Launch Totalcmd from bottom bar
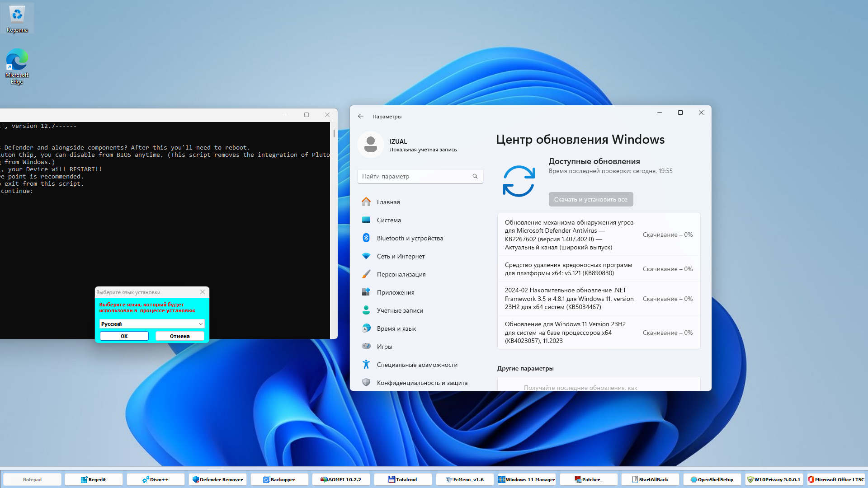The width and height of the screenshot is (868, 488). [403, 479]
